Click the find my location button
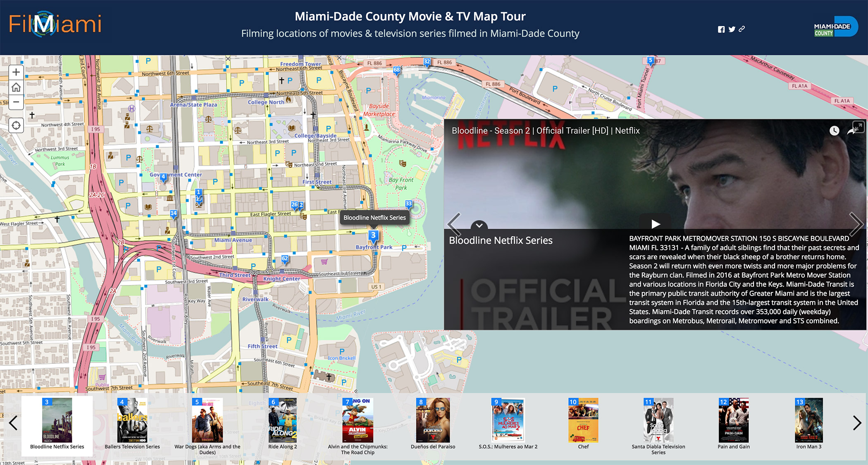The height and width of the screenshot is (465, 868). 16,125
